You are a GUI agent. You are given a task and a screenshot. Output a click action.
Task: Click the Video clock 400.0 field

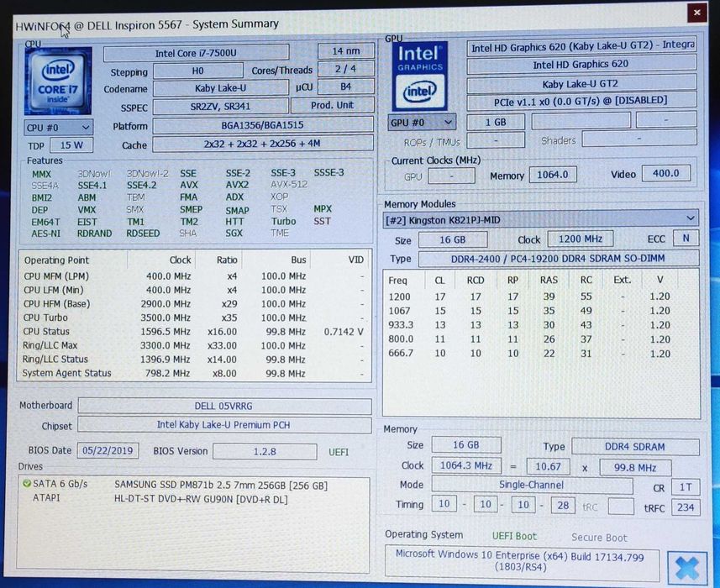[666, 173]
